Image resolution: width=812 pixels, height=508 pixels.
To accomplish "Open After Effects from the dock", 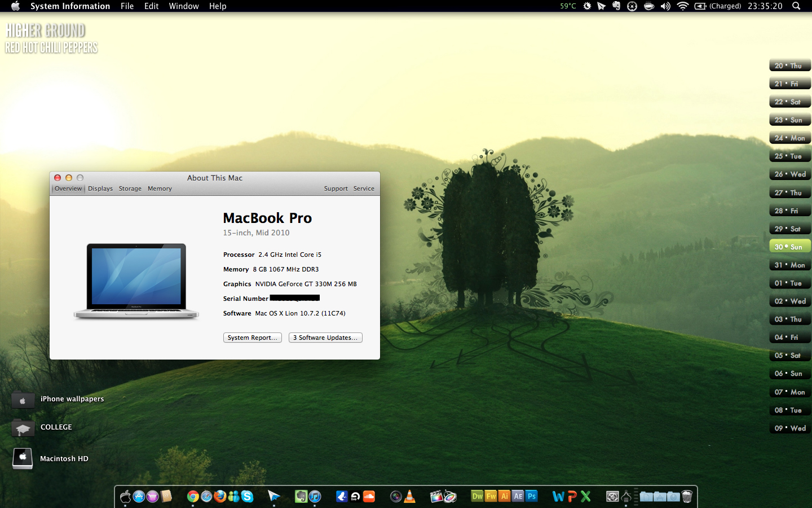I will [x=518, y=496].
